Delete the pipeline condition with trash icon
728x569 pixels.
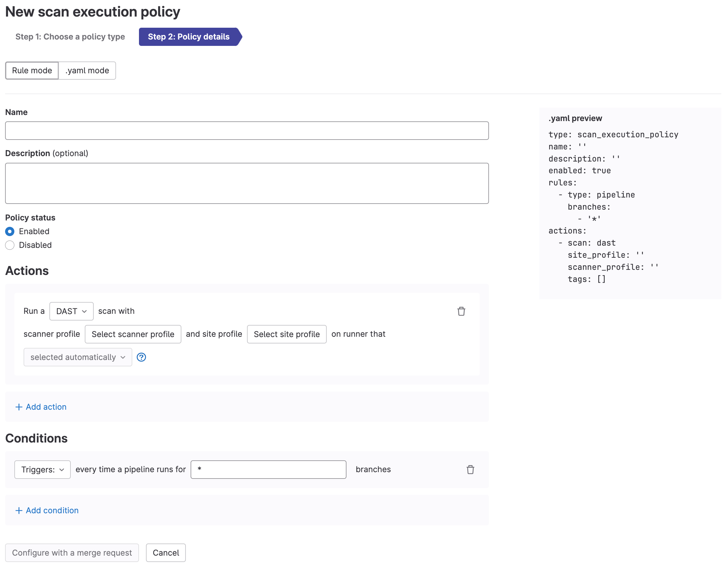[x=470, y=469]
